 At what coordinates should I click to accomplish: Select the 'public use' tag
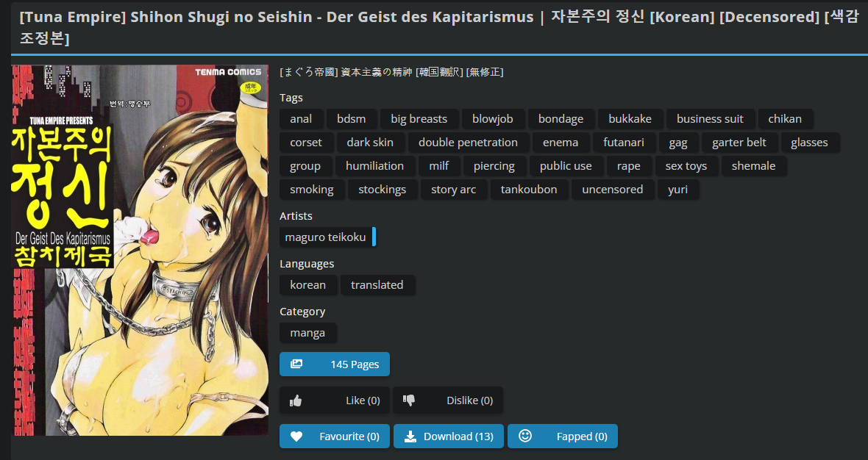[566, 166]
